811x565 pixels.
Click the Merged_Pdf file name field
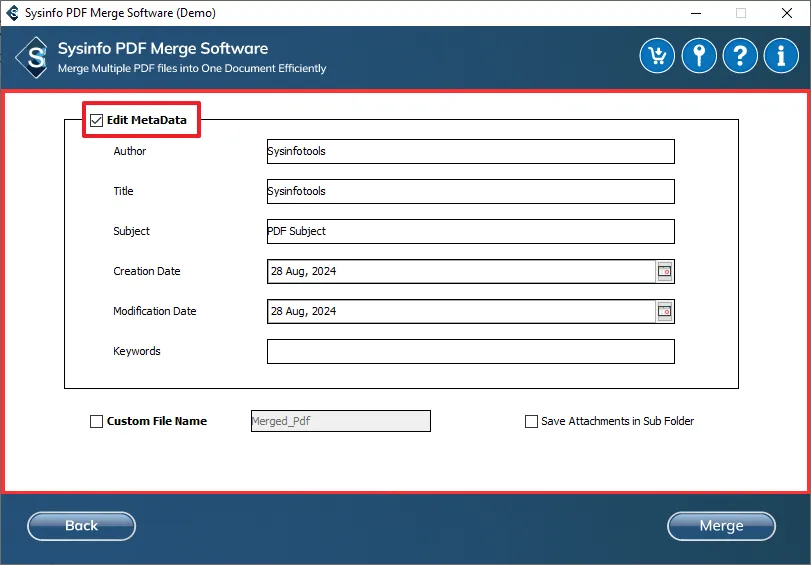point(340,421)
